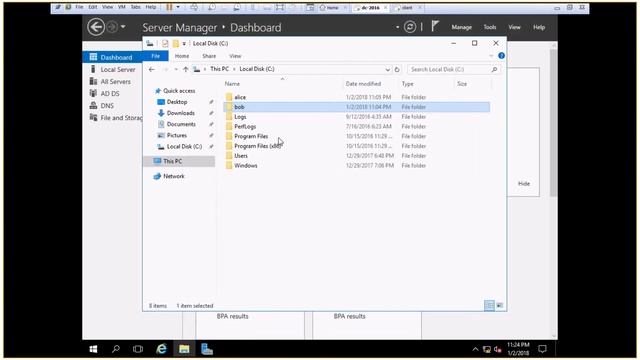The height and width of the screenshot is (360, 640).
Task: Sort by Date modified column header
Action: 363,84
